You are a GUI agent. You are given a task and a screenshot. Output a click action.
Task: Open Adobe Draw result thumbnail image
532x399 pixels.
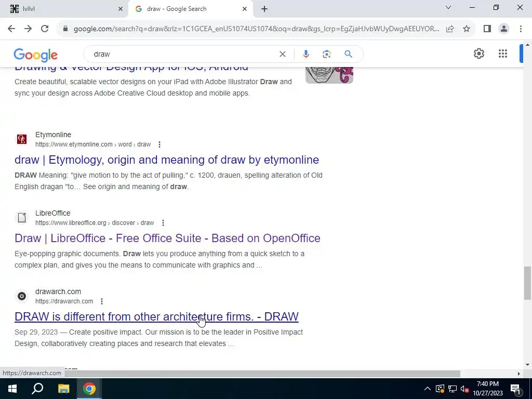(329, 75)
